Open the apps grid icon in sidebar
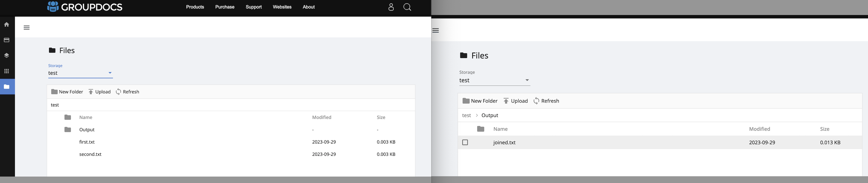The height and width of the screenshot is (183, 868). coord(6,71)
